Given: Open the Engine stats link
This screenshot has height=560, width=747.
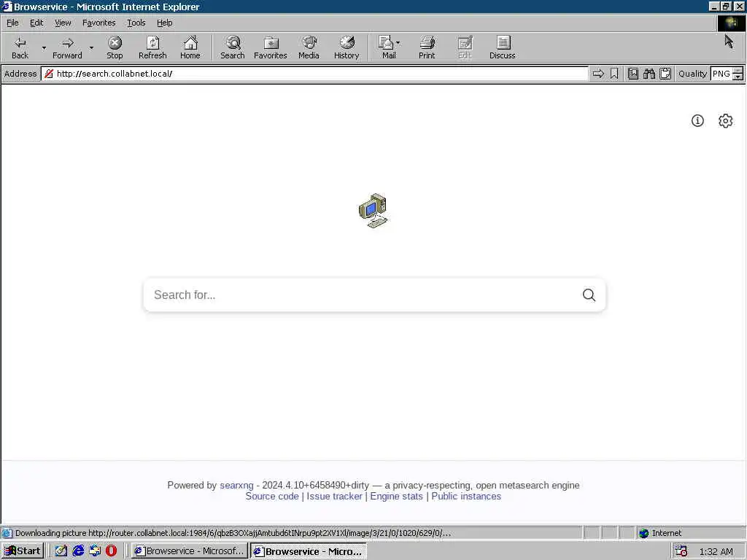Looking at the screenshot, I should click(396, 496).
